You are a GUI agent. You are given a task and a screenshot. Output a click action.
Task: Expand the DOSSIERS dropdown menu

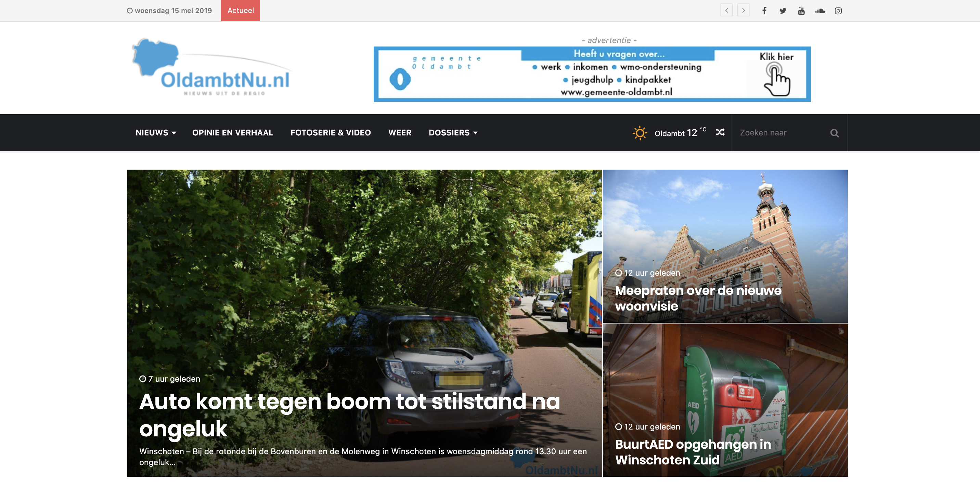(453, 133)
